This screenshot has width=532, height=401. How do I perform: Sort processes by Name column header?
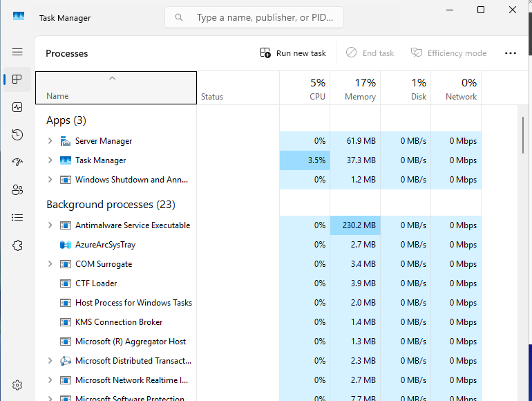click(x=116, y=88)
